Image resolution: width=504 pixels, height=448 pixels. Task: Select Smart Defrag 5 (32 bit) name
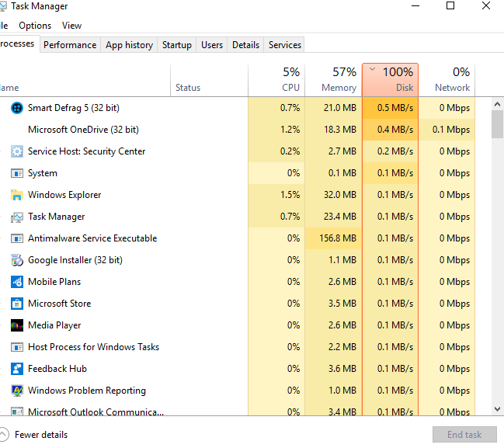click(x=74, y=108)
